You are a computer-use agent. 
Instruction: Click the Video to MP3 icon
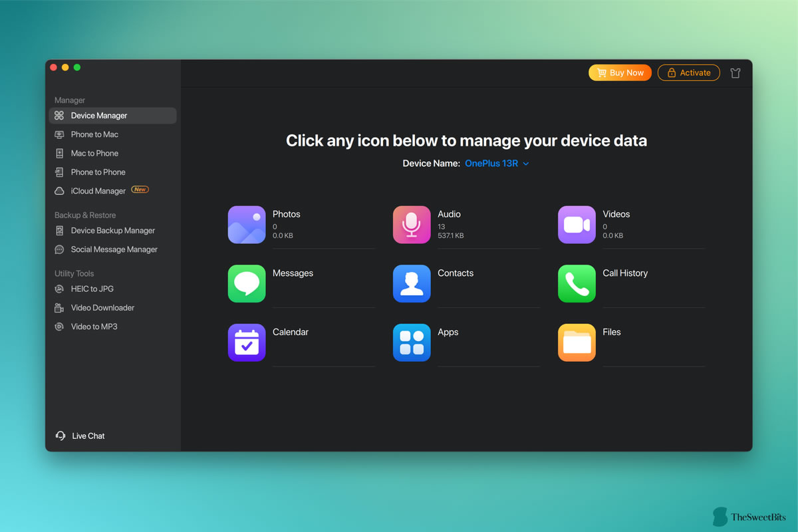[x=59, y=327]
